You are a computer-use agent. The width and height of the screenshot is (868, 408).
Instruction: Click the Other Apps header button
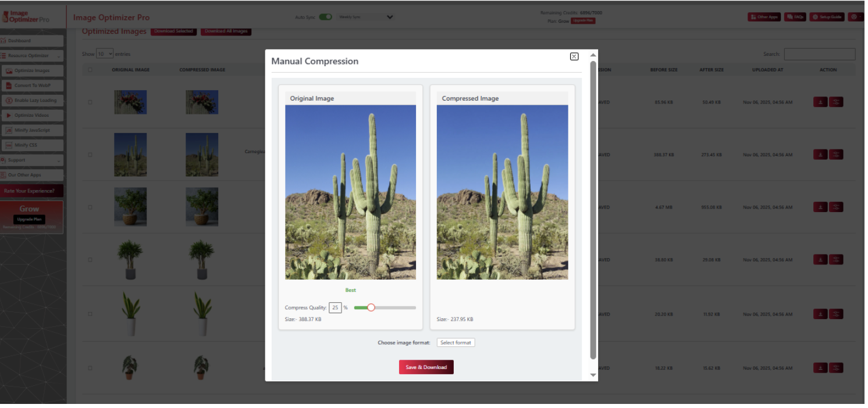(x=764, y=17)
